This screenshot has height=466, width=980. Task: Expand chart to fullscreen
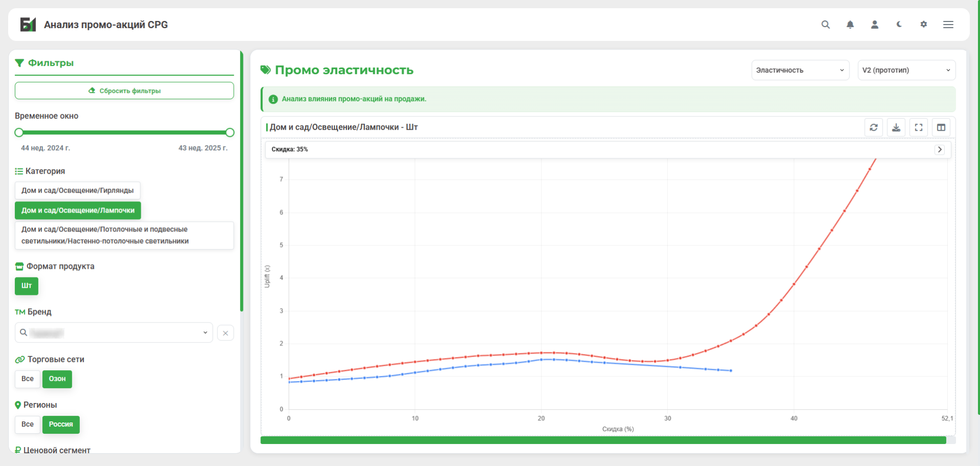[919, 128]
